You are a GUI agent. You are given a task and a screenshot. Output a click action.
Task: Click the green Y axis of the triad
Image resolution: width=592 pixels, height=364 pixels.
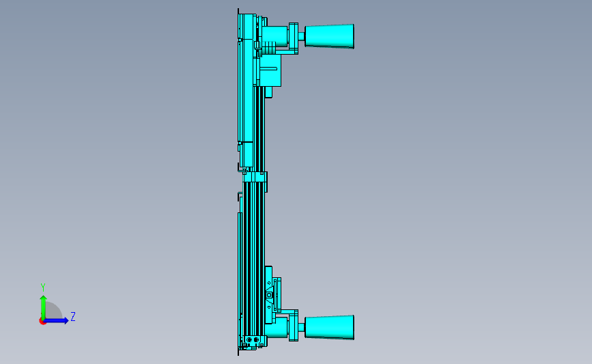click(43, 307)
